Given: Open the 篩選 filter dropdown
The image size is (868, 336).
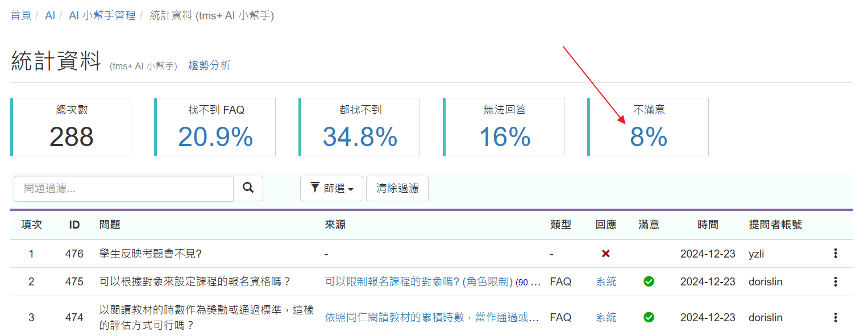Looking at the screenshot, I should click(x=331, y=188).
